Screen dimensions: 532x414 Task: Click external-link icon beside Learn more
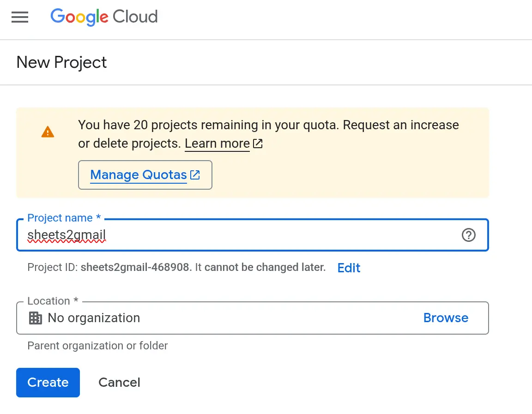[258, 144]
